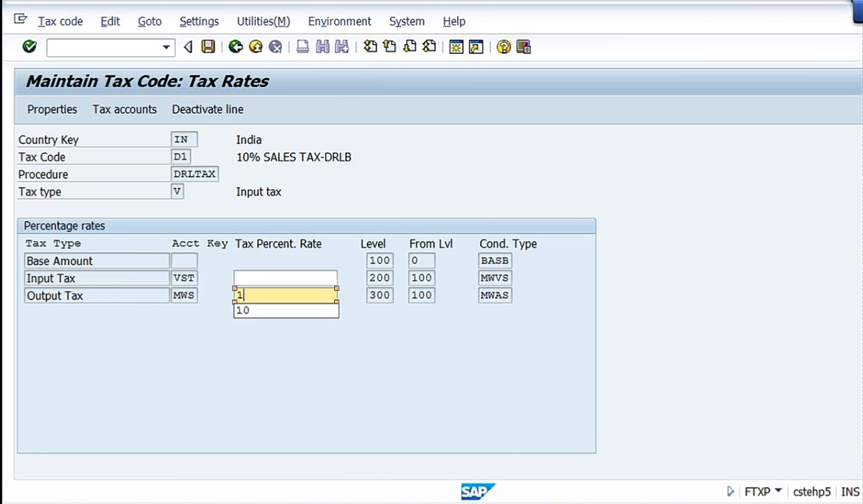Click the green Enter checkmark icon
Viewport: 863px width, 504px height.
[30, 47]
